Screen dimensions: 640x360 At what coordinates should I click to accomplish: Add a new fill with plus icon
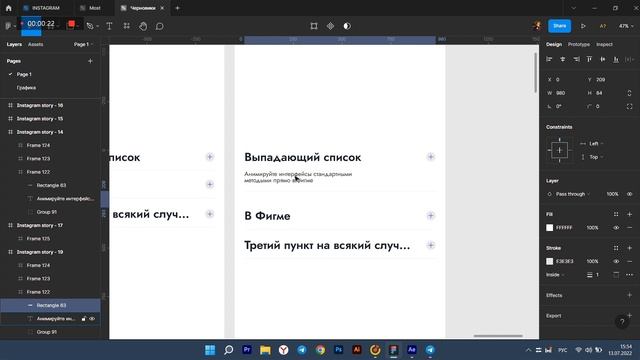(629, 214)
